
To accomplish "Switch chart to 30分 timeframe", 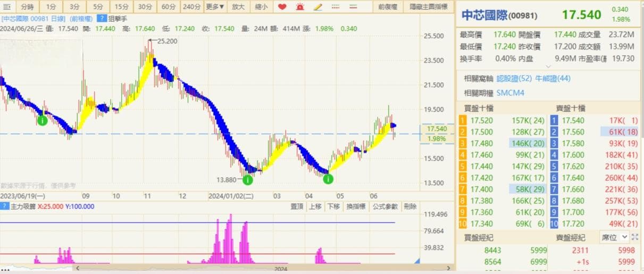I will [x=145, y=7].
